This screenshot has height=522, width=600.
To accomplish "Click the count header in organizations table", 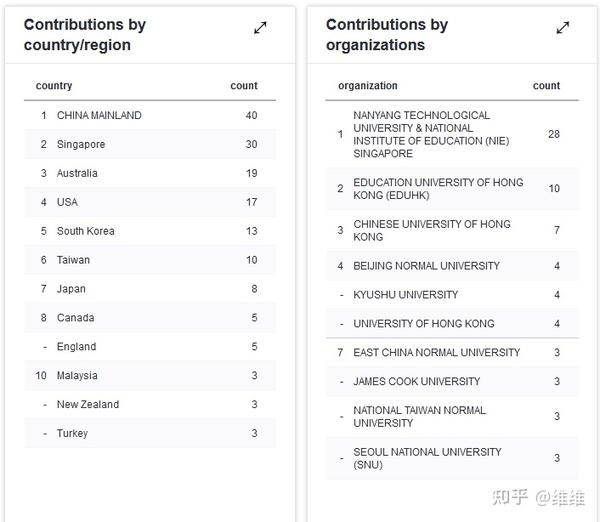I will point(546,86).
